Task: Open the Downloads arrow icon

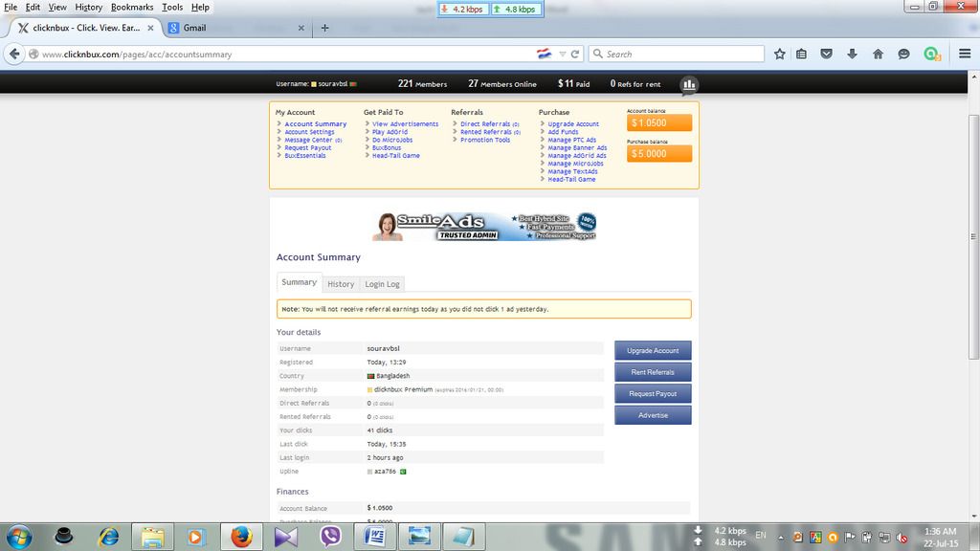Action: tap(852, 55)
